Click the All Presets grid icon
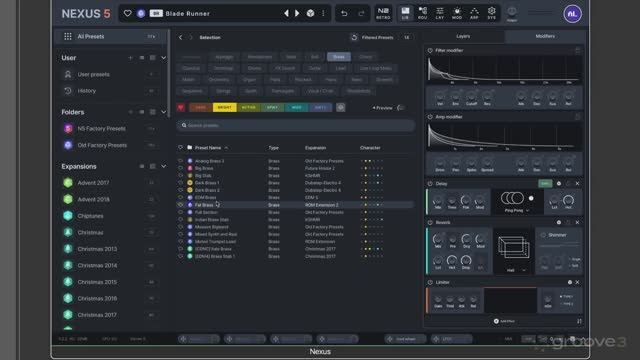The height and width of the screenshot is (360, 640). tap(68, 37)
